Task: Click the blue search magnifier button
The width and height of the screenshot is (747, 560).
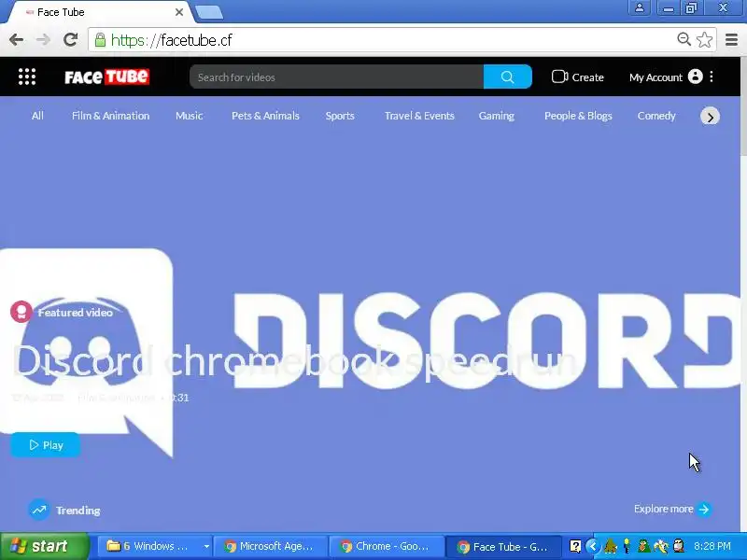Action: pyautogui.click(x=507, y=77)
